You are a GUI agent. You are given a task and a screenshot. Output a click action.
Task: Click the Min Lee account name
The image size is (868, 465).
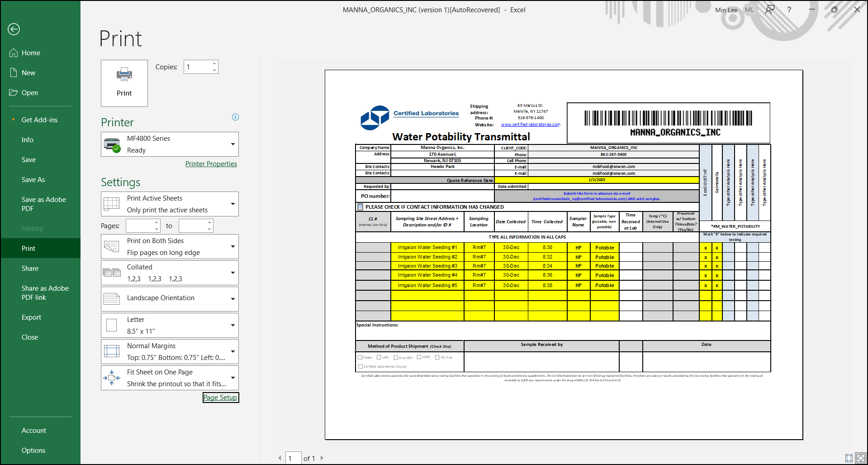(x=726, y=10)
